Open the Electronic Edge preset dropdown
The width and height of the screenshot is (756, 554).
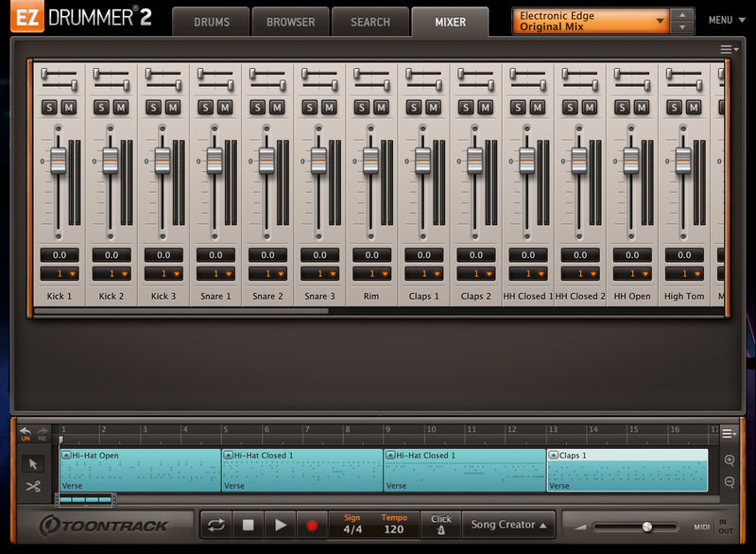(x=591, y=21)
